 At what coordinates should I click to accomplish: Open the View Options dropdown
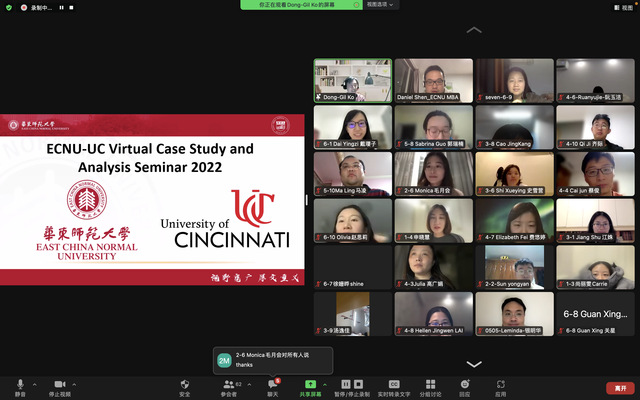(380, 5)
